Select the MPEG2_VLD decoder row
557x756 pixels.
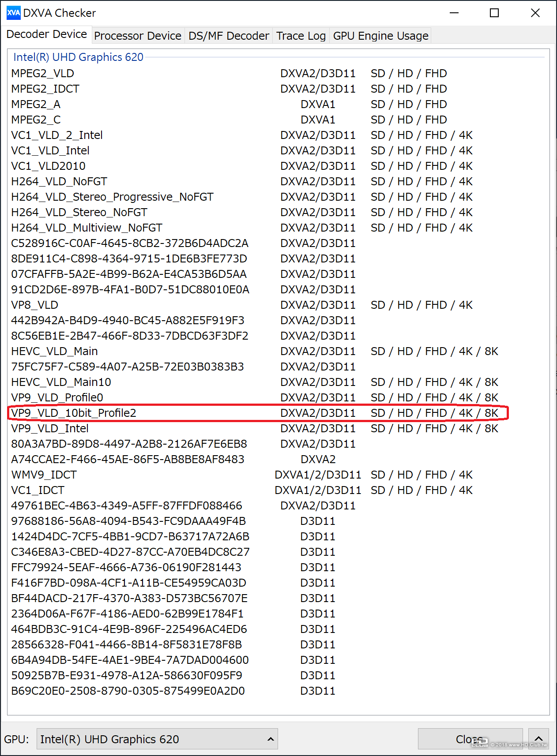pos(278,73)
